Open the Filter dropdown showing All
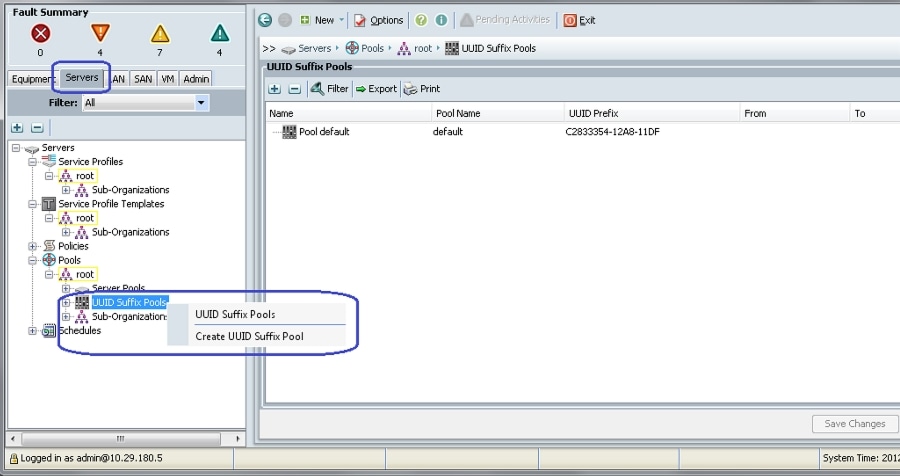The width and height of the screenshot is (900, 476). pyautogui.click(x=146, y=103)
